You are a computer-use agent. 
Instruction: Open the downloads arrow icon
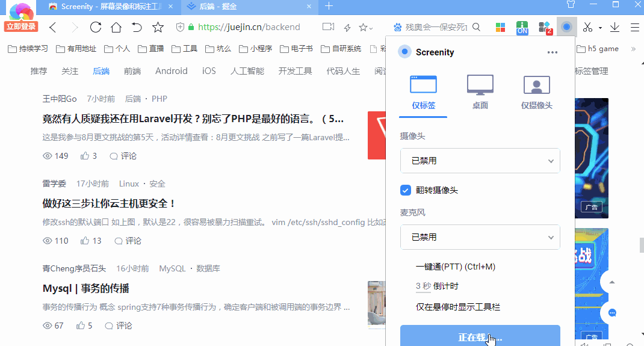[x=615, y=28]
